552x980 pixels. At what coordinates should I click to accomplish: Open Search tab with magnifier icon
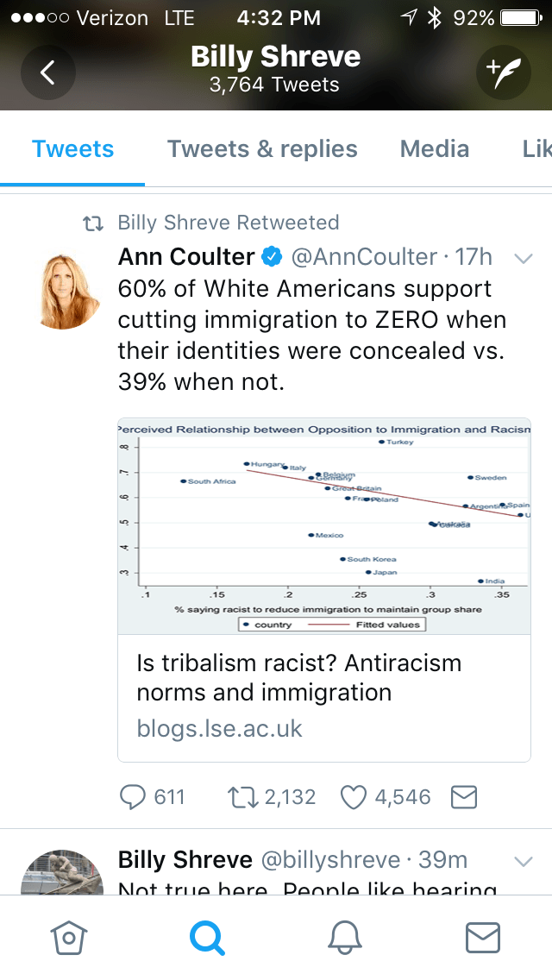207,937
